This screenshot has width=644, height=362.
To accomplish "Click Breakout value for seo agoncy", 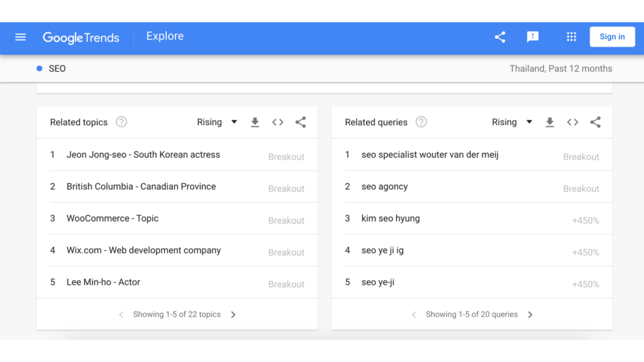I will click(581, 189).
